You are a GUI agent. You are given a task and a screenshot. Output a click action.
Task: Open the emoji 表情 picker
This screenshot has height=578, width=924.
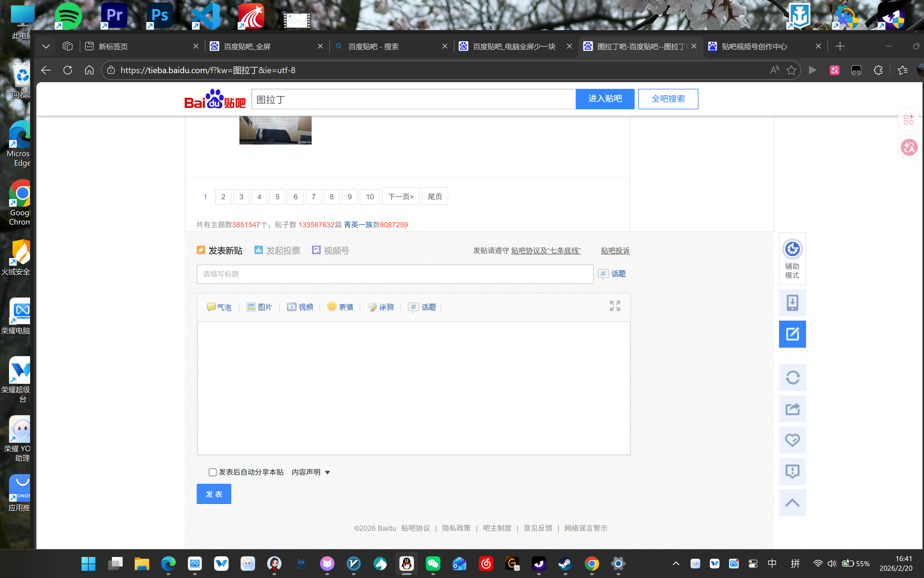point(340,307)
